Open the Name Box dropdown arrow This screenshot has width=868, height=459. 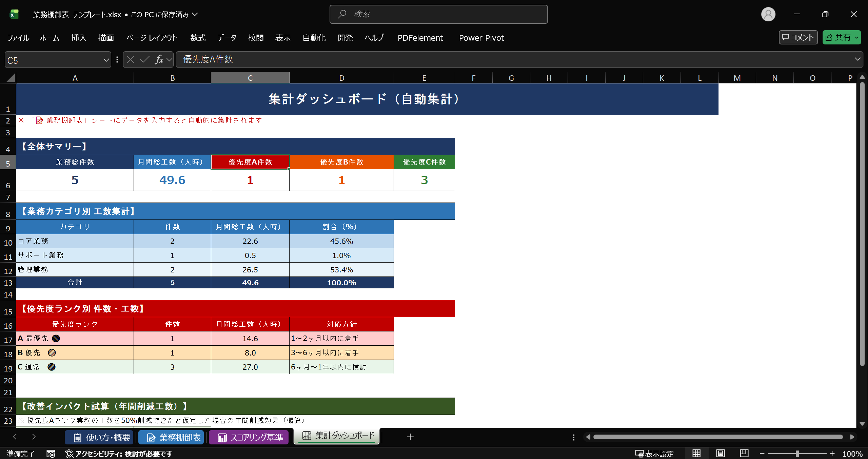[x=106, y=60]
